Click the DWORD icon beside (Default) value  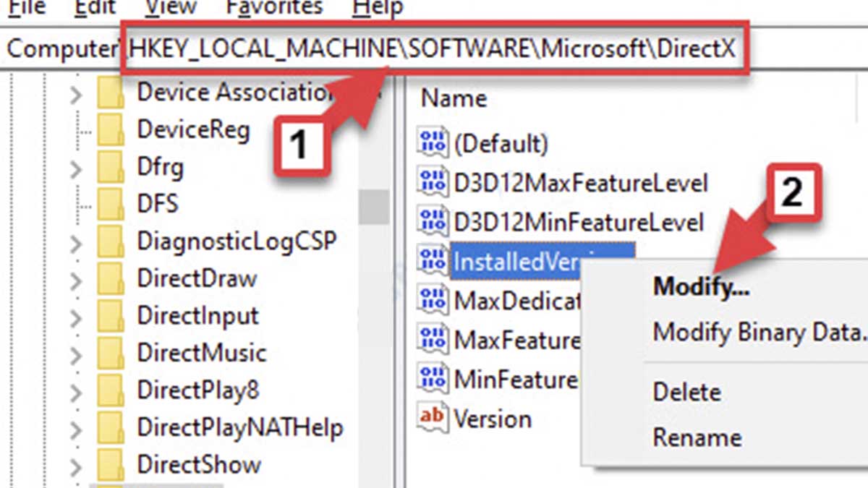tap(432, 144)
